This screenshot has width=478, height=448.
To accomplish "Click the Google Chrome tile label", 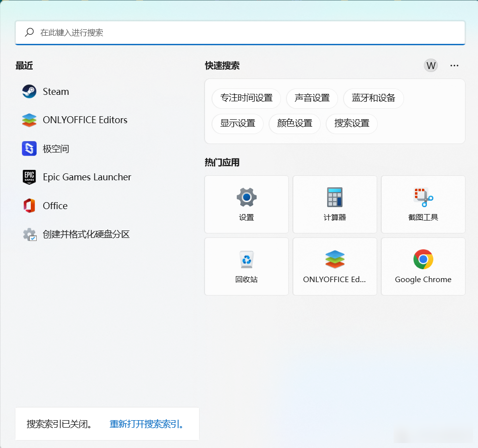I will pos(423,279).
